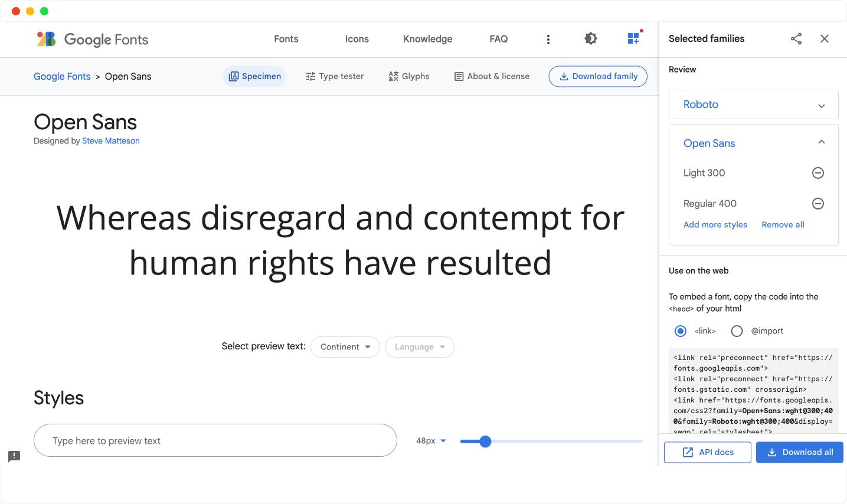Click the feedback icon at bottom left
Viewport: 847px width, 504px height.
click(14, 456)
